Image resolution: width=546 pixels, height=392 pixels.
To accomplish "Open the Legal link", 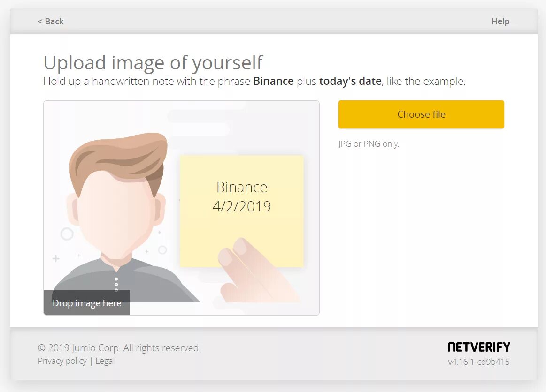I will (105, 361).
